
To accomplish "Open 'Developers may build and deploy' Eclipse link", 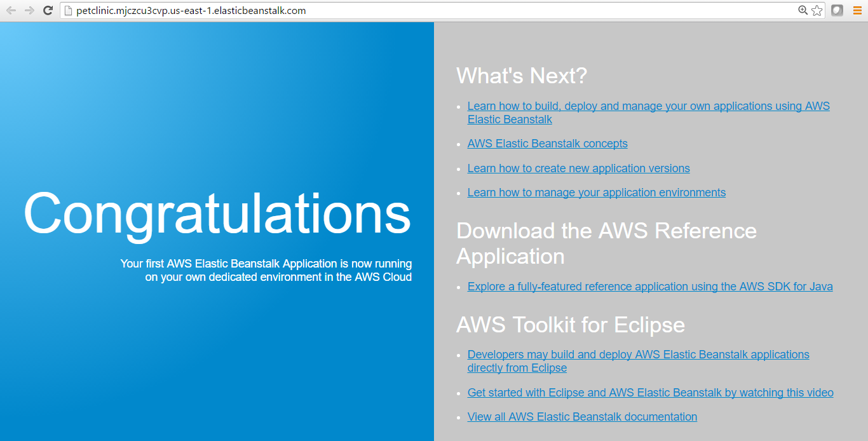I will [639, 361].
